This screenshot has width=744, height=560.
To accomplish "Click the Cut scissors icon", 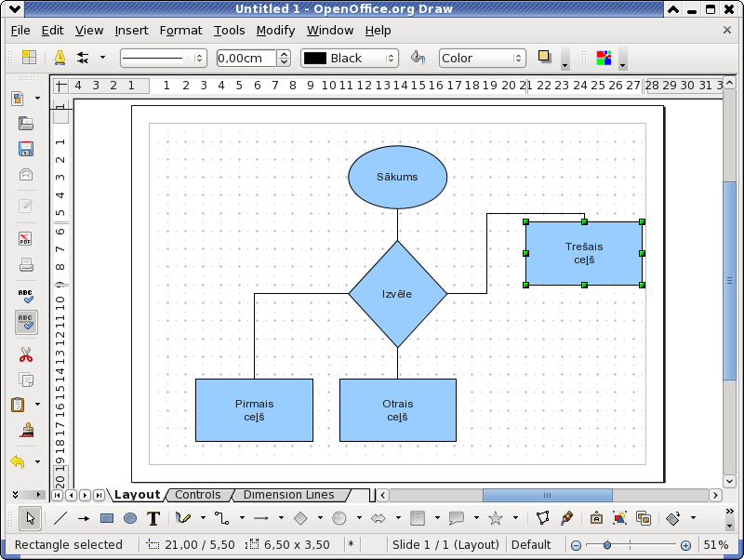I will point(26,354).
